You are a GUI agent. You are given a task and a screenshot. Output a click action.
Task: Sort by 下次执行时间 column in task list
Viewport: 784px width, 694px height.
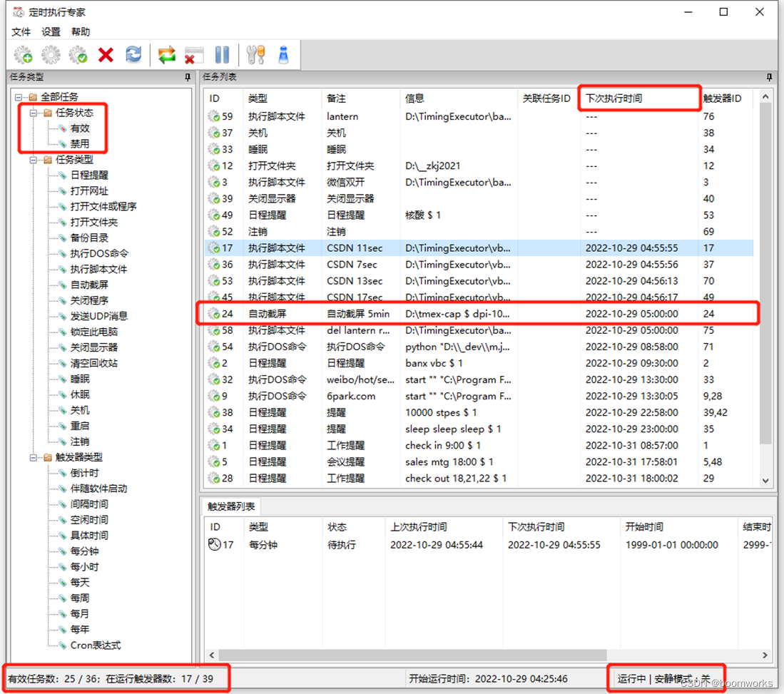pyautogui.click(x=639, y=98)
